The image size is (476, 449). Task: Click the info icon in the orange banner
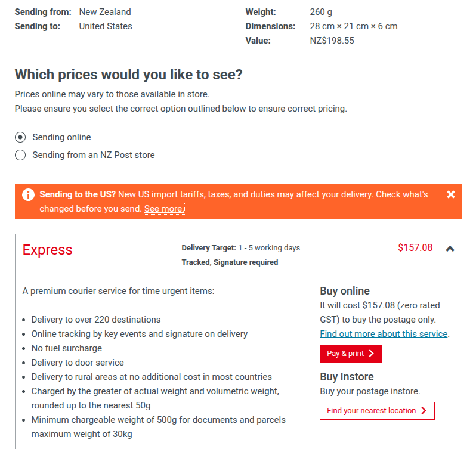28,195
